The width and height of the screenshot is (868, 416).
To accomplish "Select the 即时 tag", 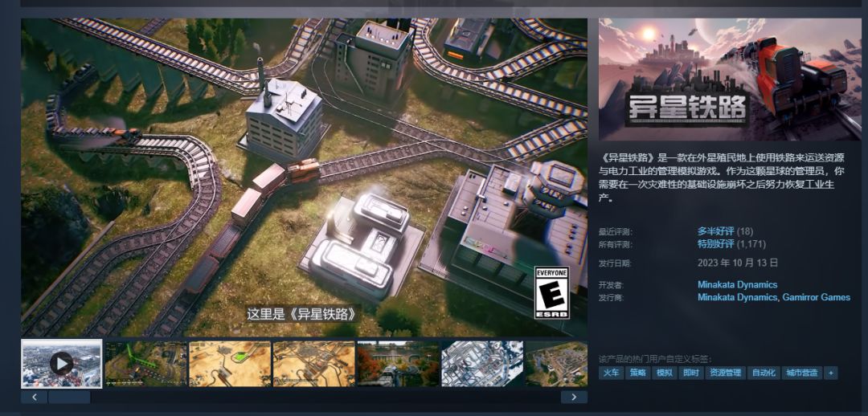I will [690, 373].
